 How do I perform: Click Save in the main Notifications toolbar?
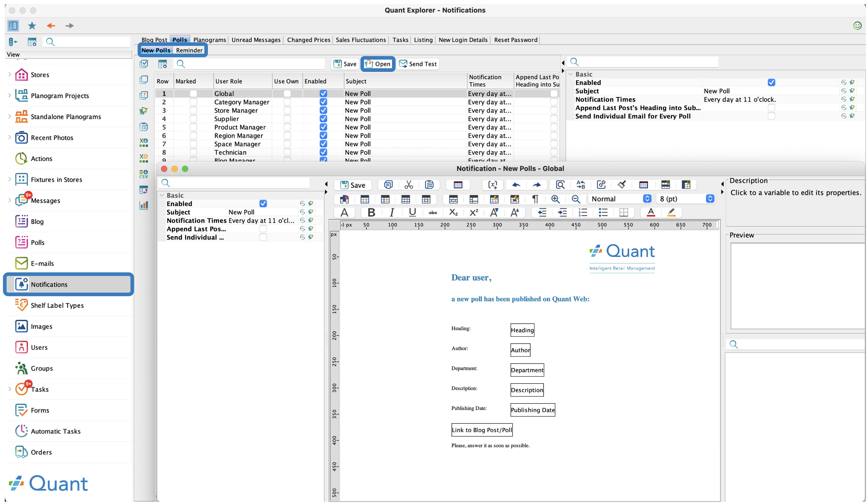(x=345, y=64)
